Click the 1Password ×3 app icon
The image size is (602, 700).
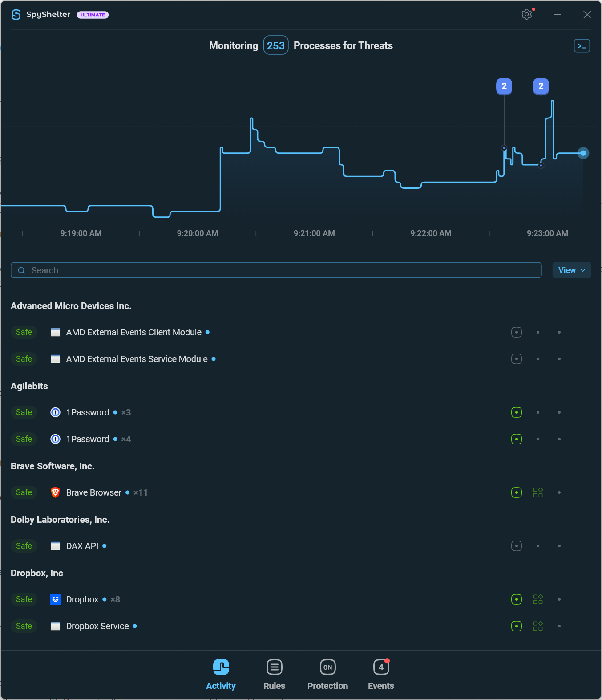pyautogui.click(x=55, y=412)
